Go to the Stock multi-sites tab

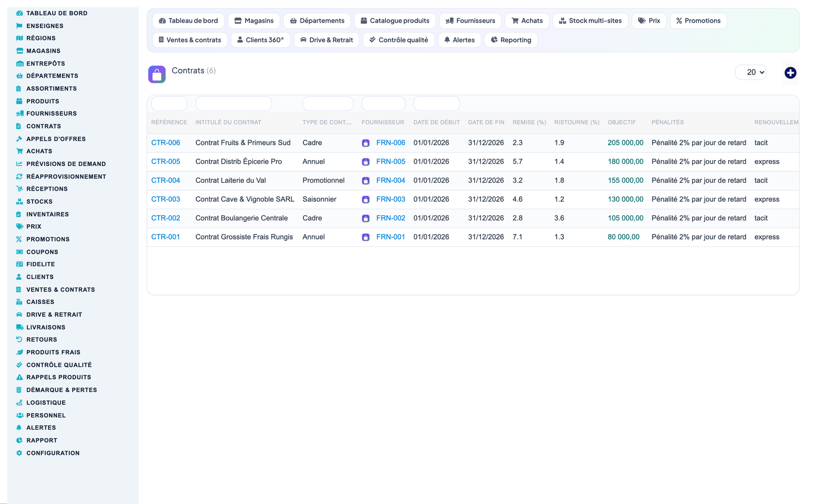590,21
